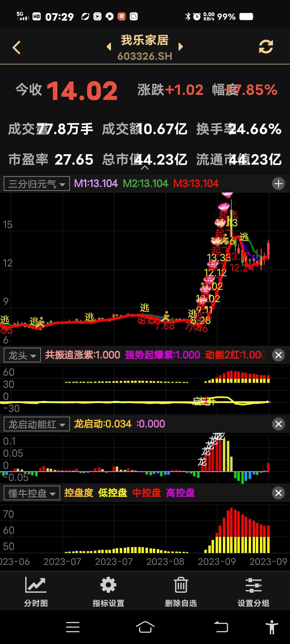Tap the accessibility figure icon
This screenshot has height=644, width=290.
(x=272, y=627)
